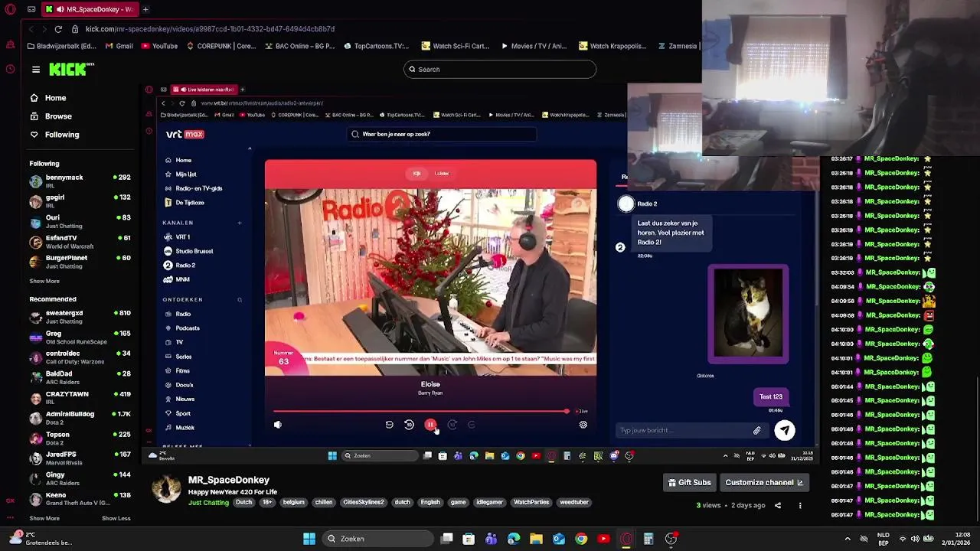The image size is (980, 551).
Task: Select VRT 1 channel
Action: coord(177,237)
